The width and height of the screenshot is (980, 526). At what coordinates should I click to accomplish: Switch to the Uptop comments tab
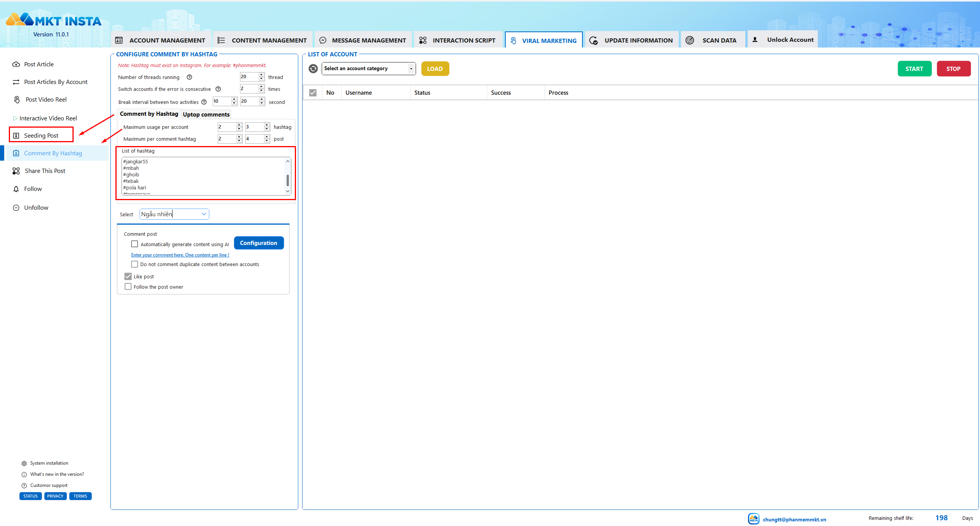point(206,114)
